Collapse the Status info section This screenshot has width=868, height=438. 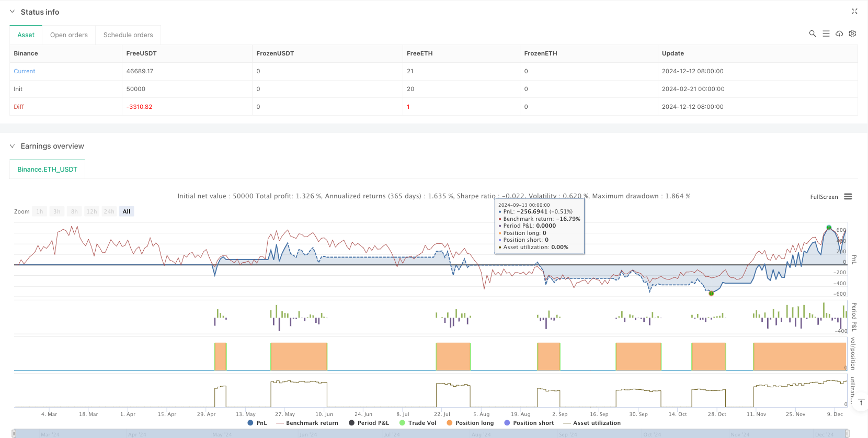(13, 12)
